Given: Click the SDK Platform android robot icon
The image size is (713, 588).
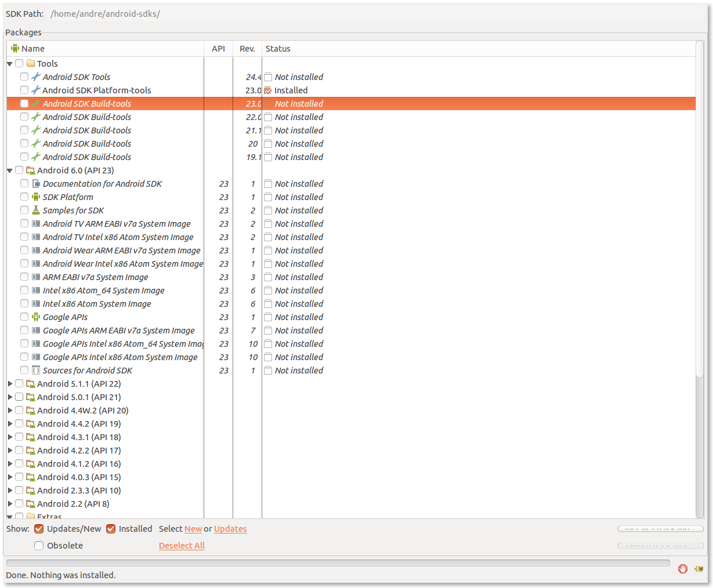Looking at the screenshot, I should click(x=36, y=197).
